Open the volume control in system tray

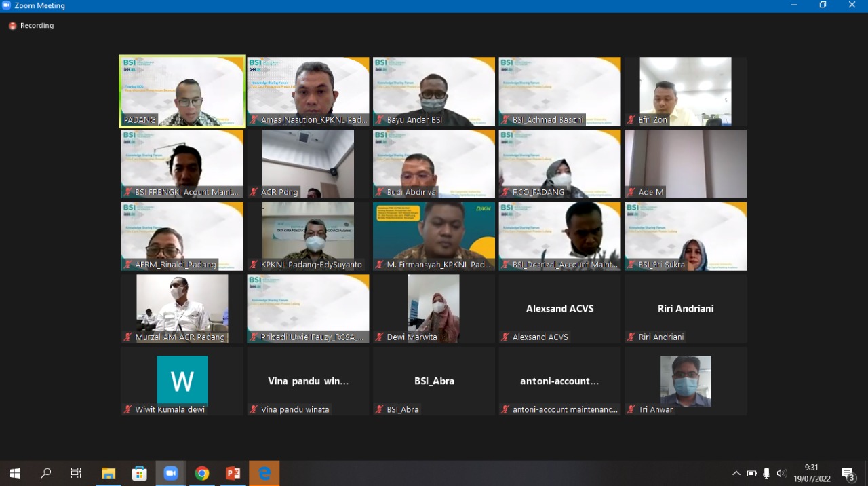[x=781, y=473]
